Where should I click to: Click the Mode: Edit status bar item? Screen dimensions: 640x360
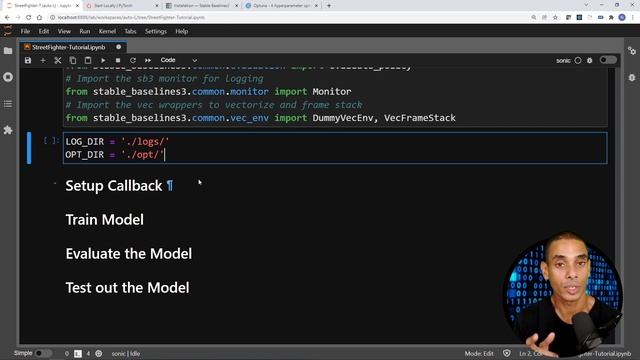click(x=479, y=353)
